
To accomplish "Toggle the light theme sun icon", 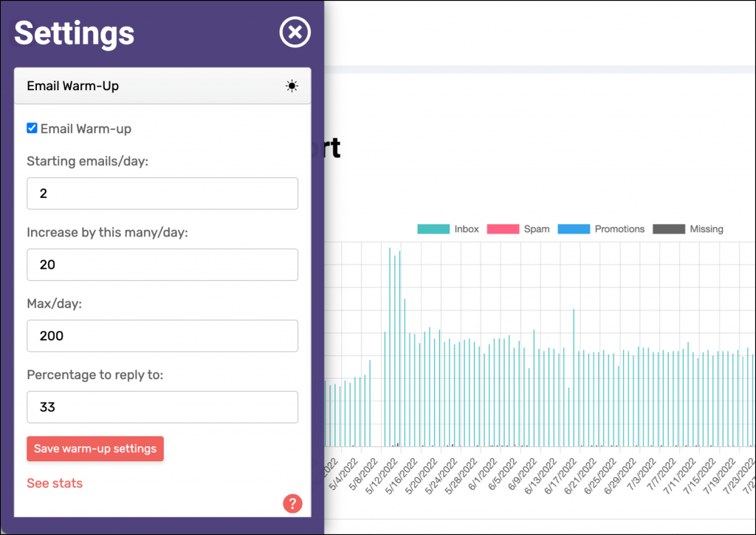I will coord(292,86).
